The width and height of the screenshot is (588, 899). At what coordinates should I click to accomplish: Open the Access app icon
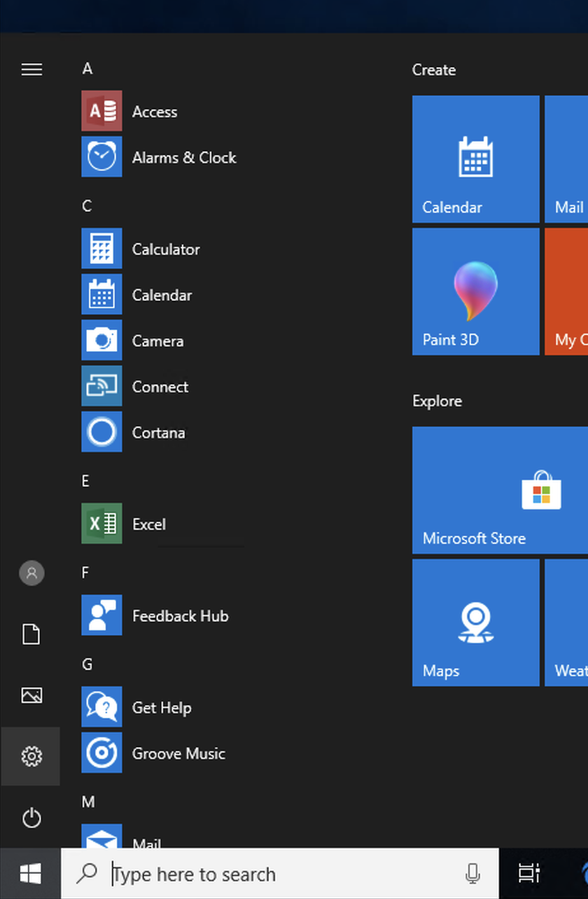(x=102, y=111)
